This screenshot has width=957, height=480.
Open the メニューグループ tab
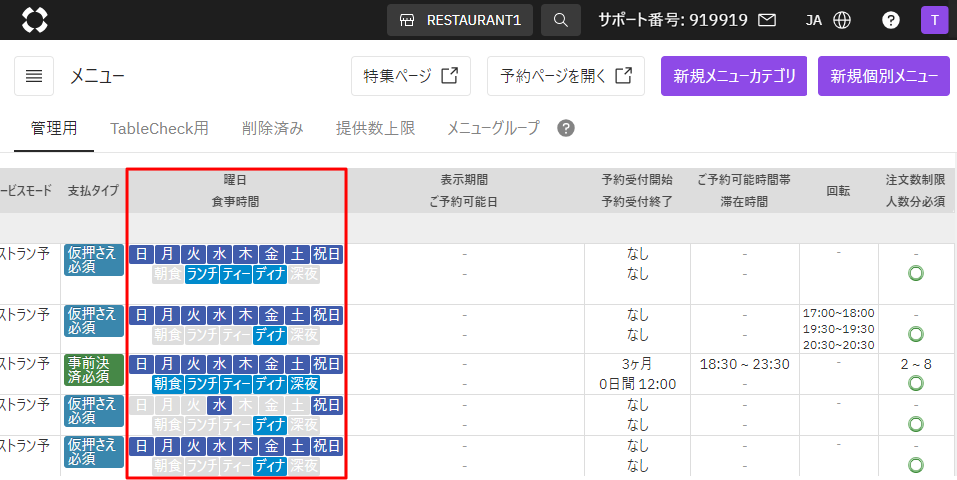tap(494, 128)
